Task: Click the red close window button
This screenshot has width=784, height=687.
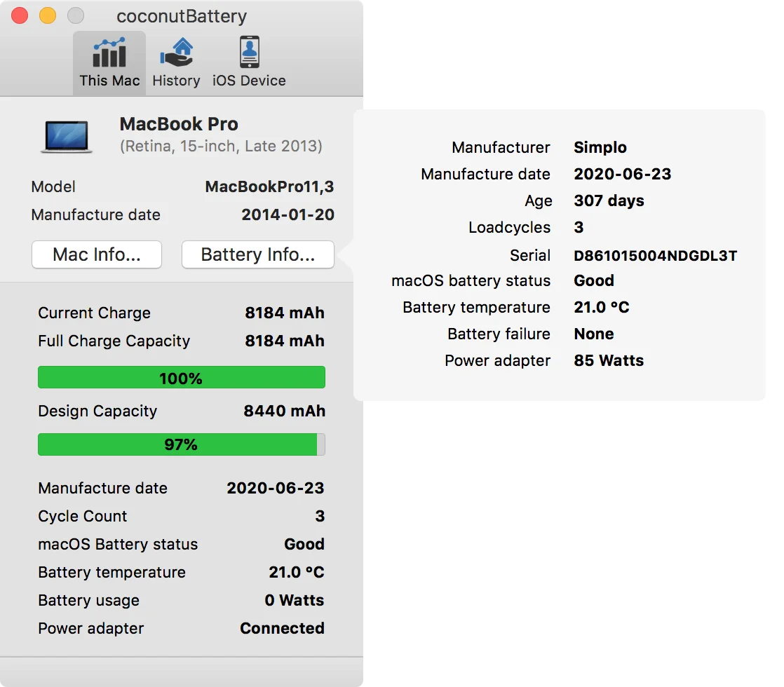Action: pos(20,15)
